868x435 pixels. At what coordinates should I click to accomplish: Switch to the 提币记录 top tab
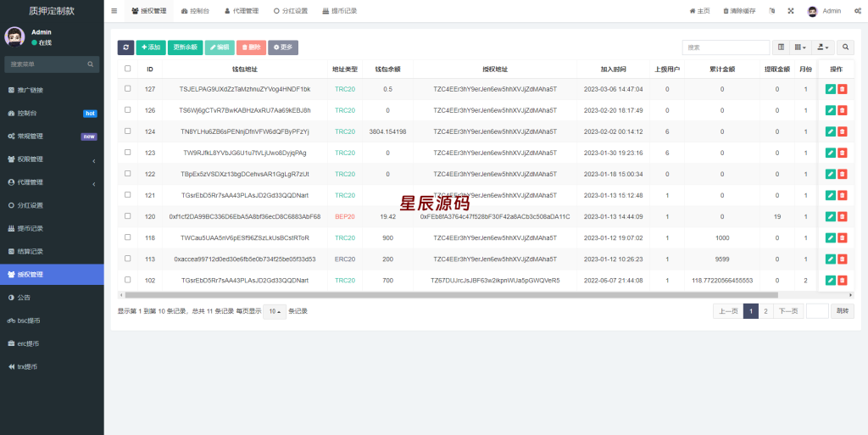[340, 11]
